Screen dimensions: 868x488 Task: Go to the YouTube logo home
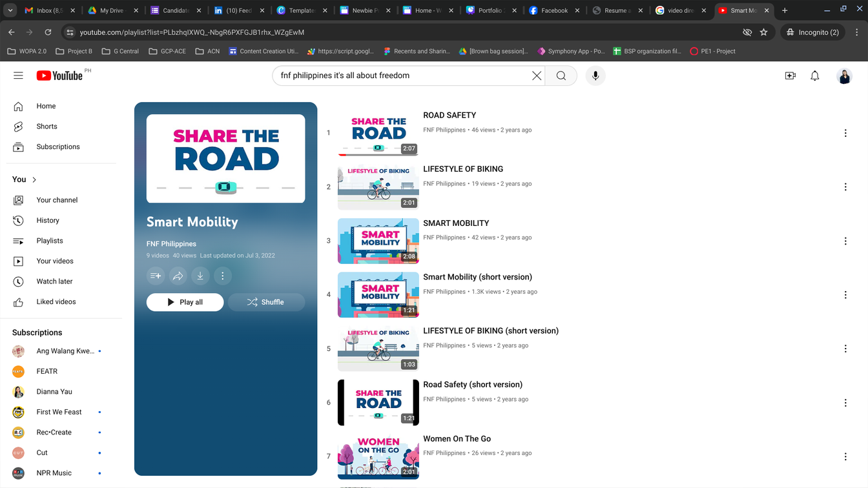pos(59,76)
